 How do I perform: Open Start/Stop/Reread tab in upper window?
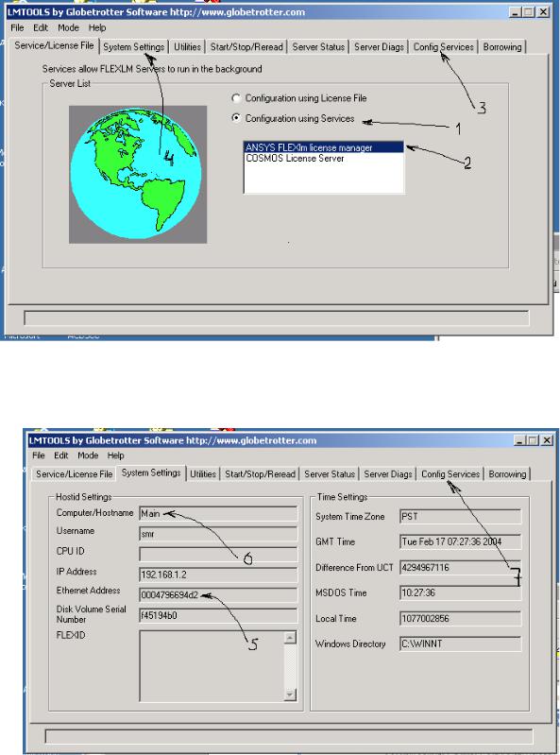[246, 47]
